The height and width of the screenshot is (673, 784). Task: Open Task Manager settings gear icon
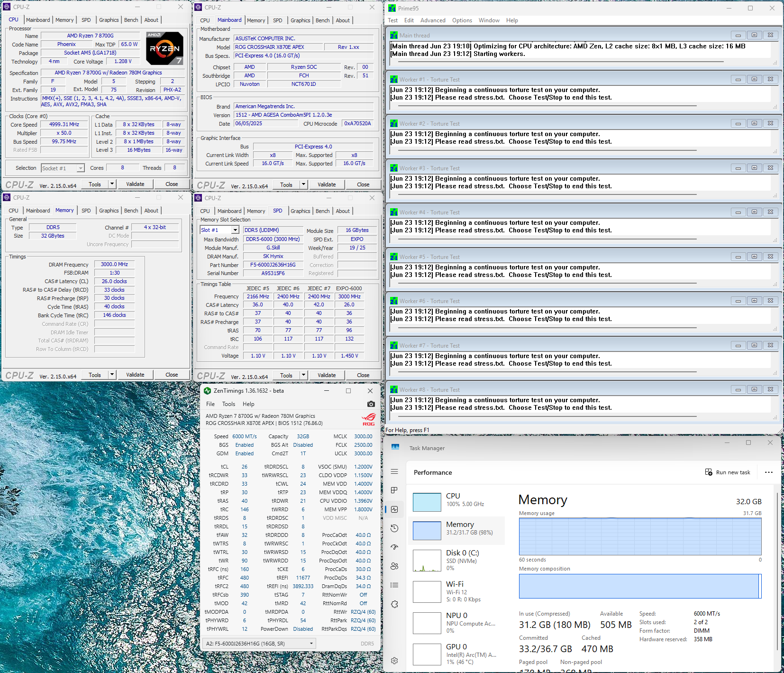pos(394,661)
